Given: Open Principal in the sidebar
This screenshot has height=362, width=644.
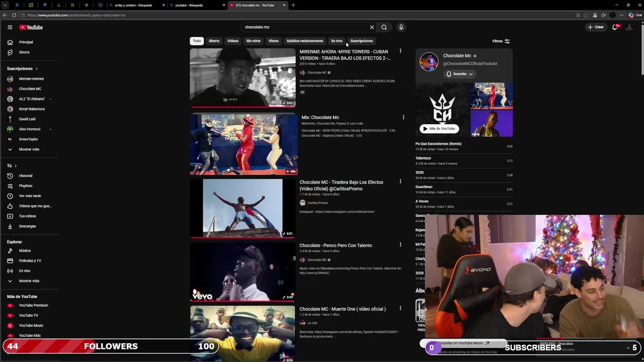Looking at the screenshot, I should [26, 42].
